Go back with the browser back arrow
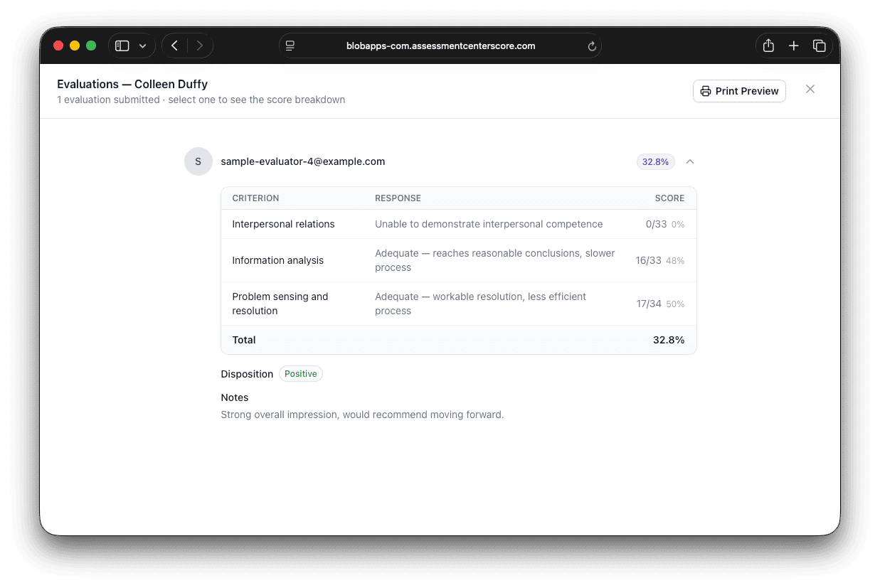 pyautogui.click(x=175, y=46)
